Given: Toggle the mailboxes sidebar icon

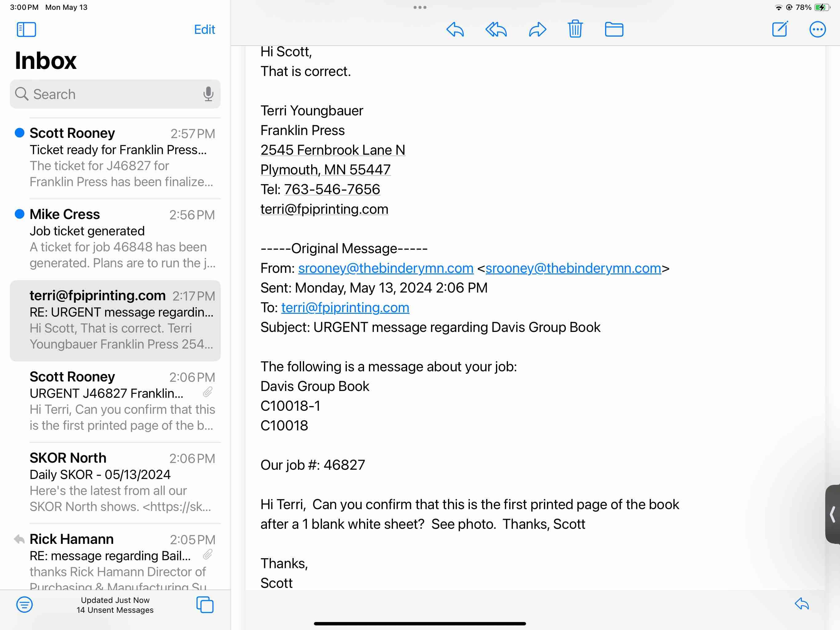Looking at the screenshot, I should tap(26, 29).
